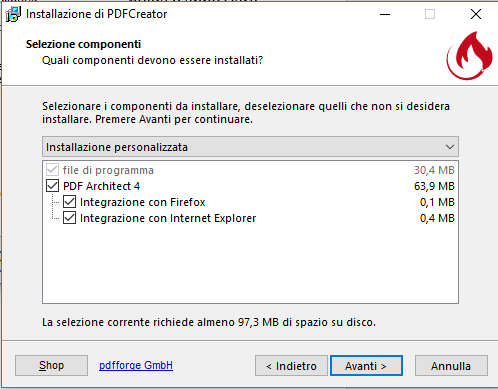Toggle Integrazione con Internet Explorer checkbox
Viewport: 498px width, 389px height.
pos(69,218)
